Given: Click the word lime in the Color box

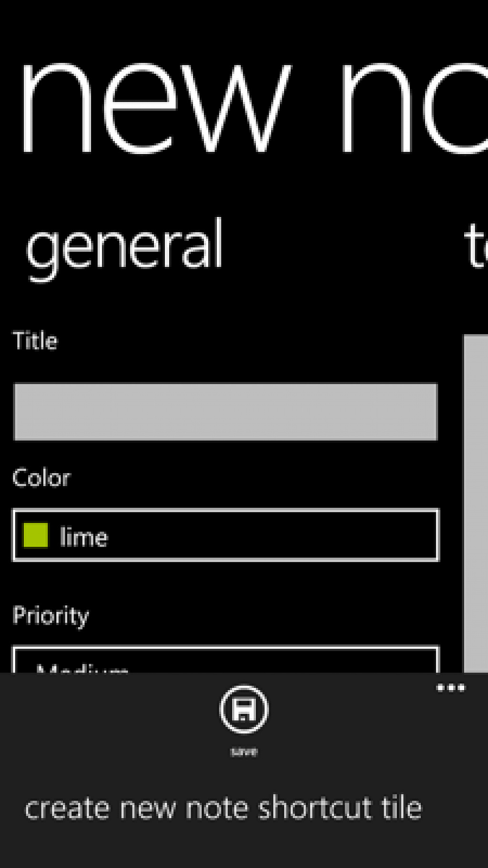Looking at the screenshot, I should [84, 537].
